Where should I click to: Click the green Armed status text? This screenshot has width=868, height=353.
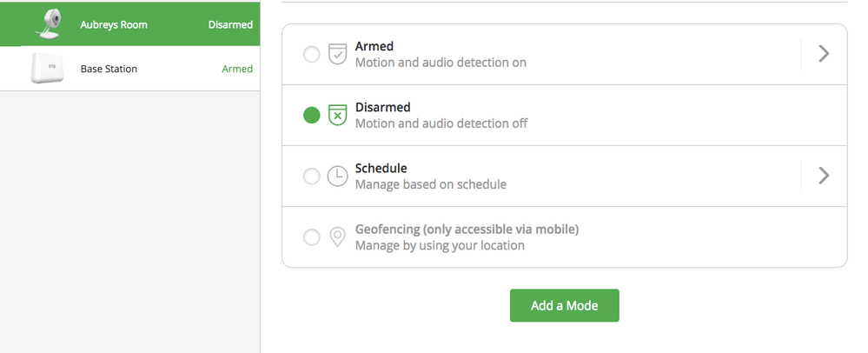(237, 69)
